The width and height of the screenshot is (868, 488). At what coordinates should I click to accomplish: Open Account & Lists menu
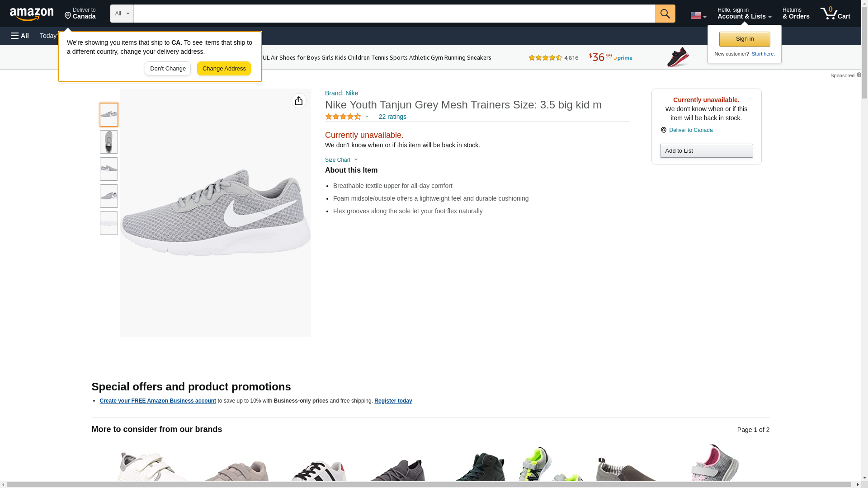point(744,14)
